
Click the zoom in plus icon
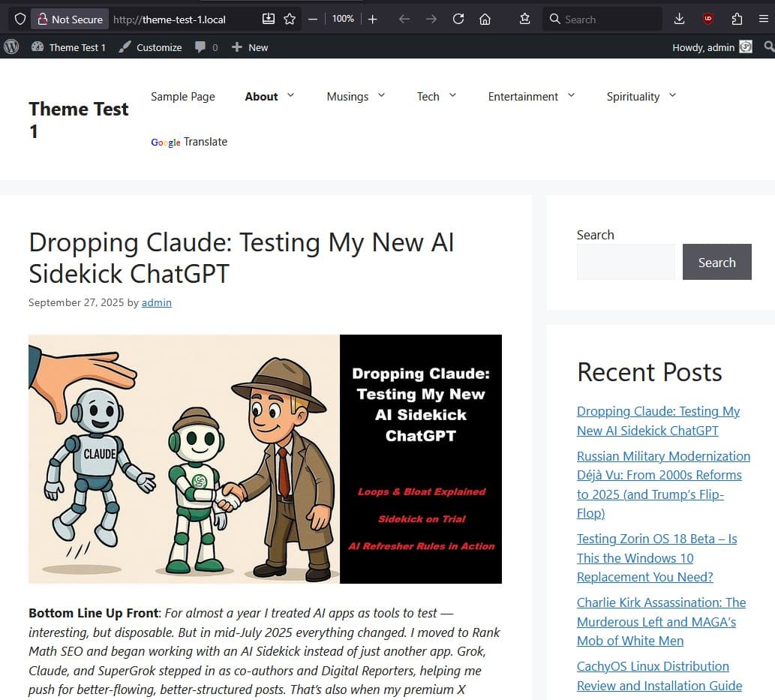[x=373, y=19]
